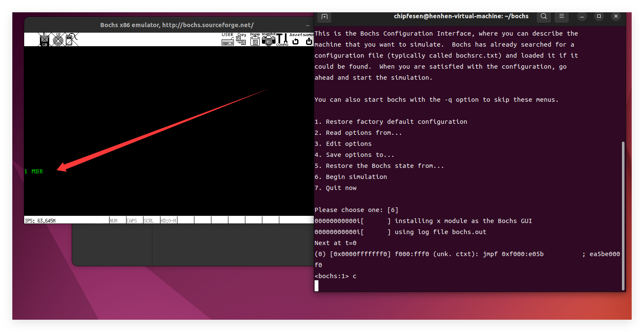Click the '<bochs:1> c' prompt line
This screenshot has width=644, height=332.
tap(335, 276)
